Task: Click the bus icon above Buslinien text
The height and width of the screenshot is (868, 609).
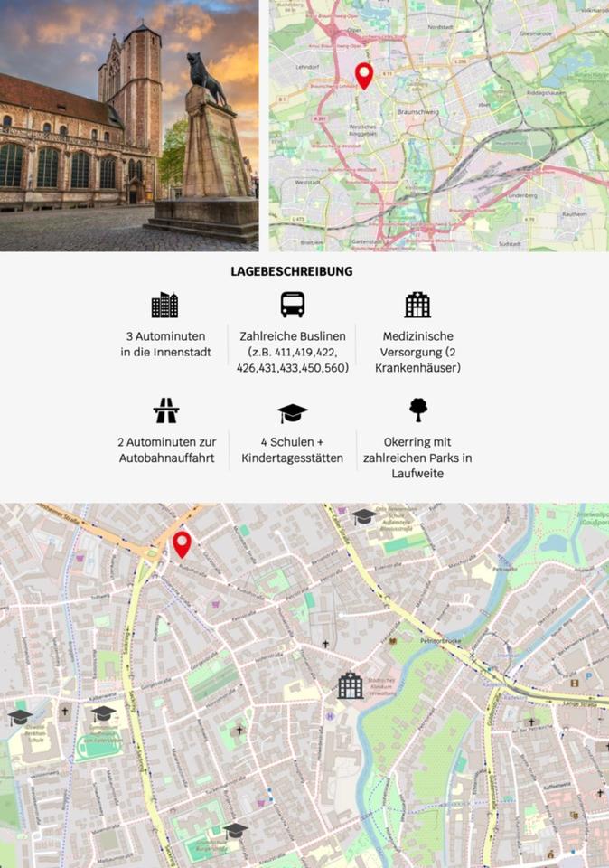Action: pos(293,305)
